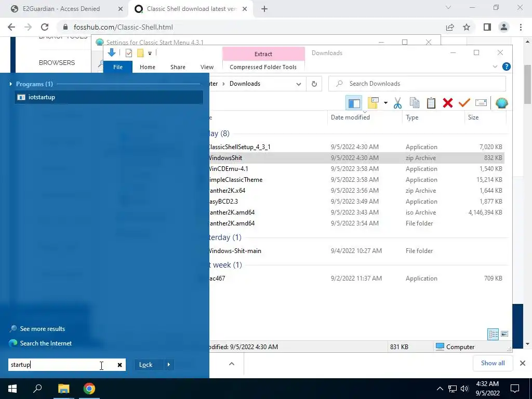Open File Explorer from taskbar
Screen dimensions: 532x399
[63, 389]
